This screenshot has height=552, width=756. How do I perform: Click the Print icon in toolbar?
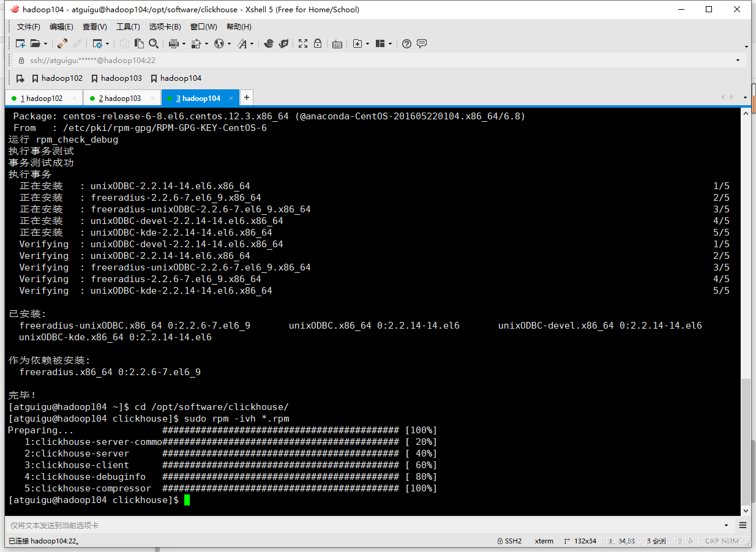click(x=174, y=43)
